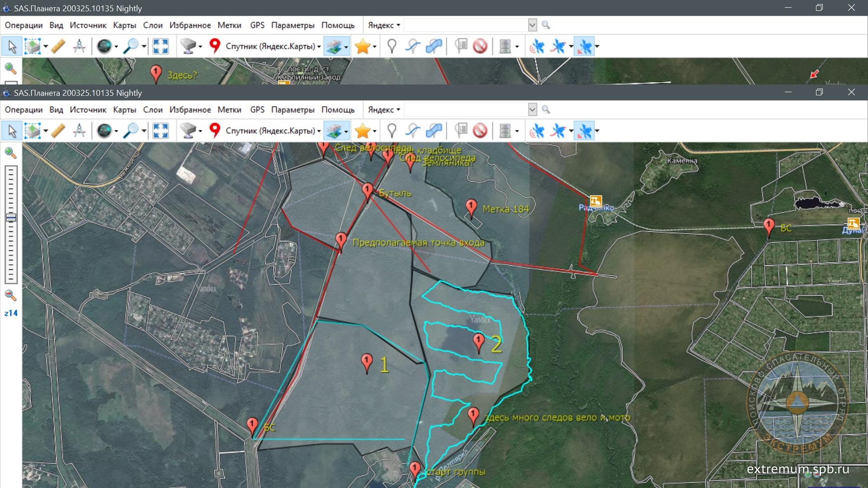Open the Метки menu in the back window

coord(230,25)
